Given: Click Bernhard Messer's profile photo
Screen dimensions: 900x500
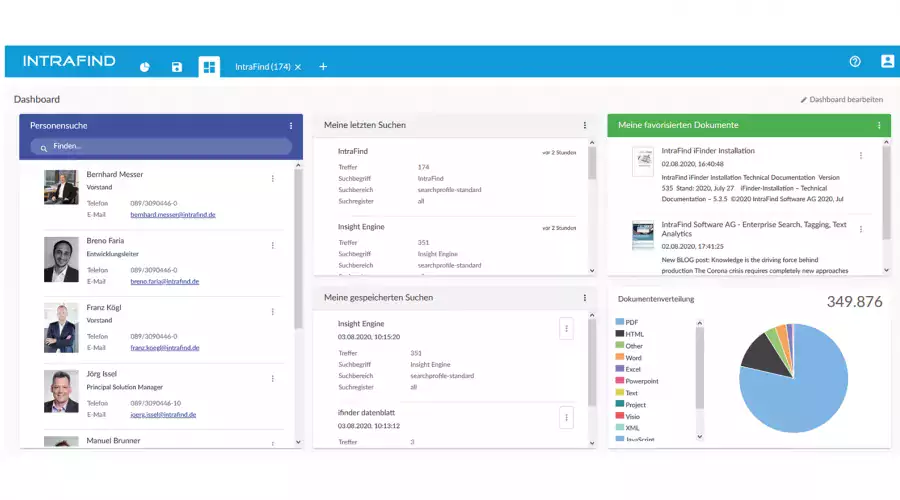Looking at the screenshot, I should pyautogui.click(x=61, y=187).
